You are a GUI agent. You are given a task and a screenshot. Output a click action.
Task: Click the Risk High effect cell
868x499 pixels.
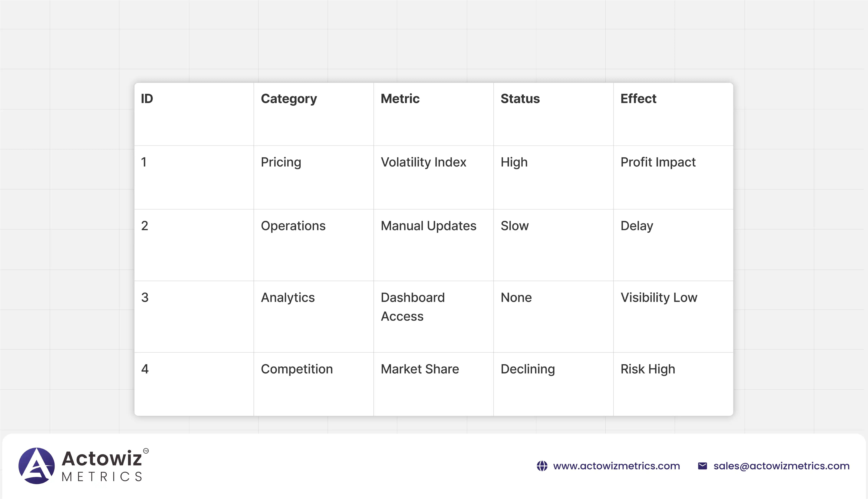click(648, 369)
